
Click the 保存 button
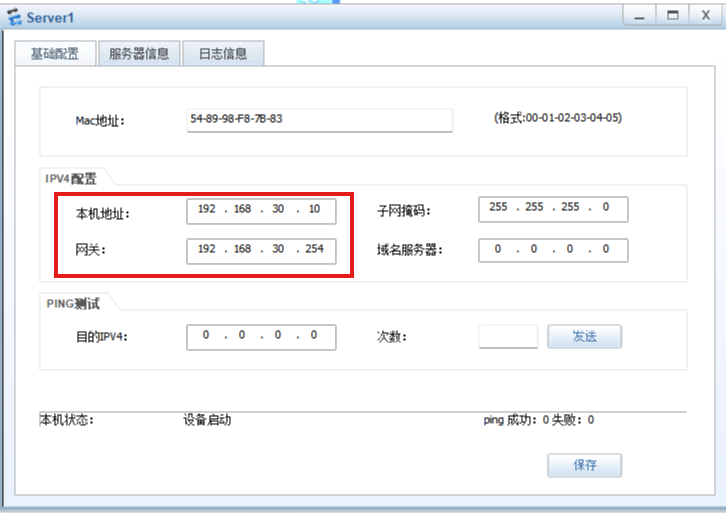(584, 465)
